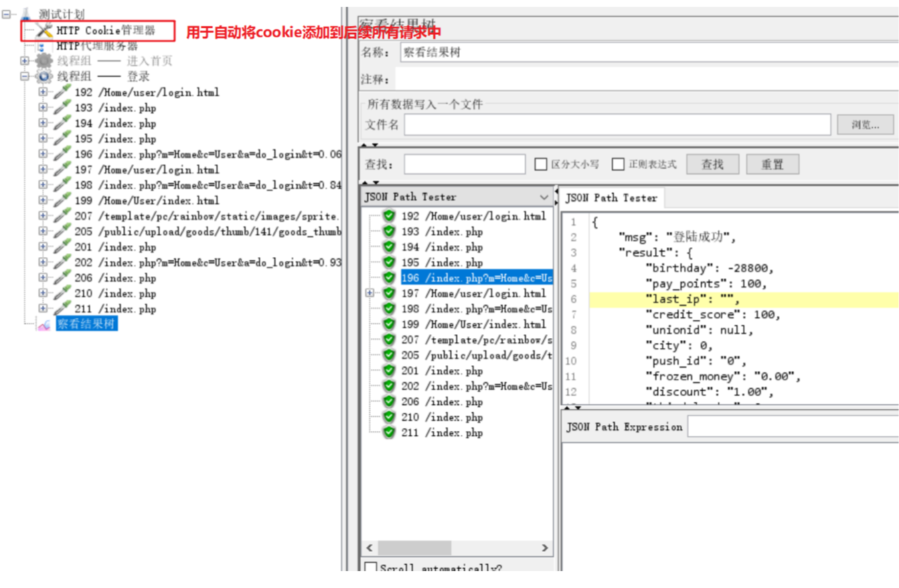Click the 名称 name input field
The width and height of the screenshot is (899, 588).
point(649,52)
